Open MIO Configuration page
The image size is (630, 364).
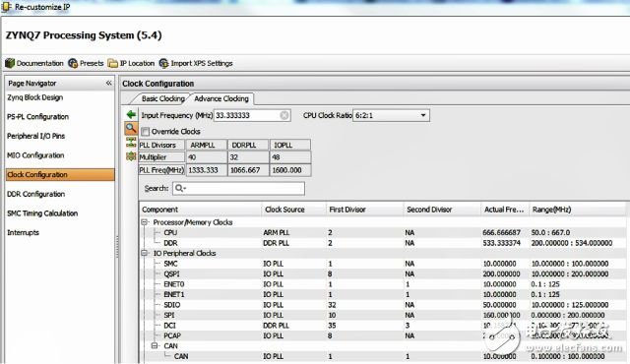[35, 155]
